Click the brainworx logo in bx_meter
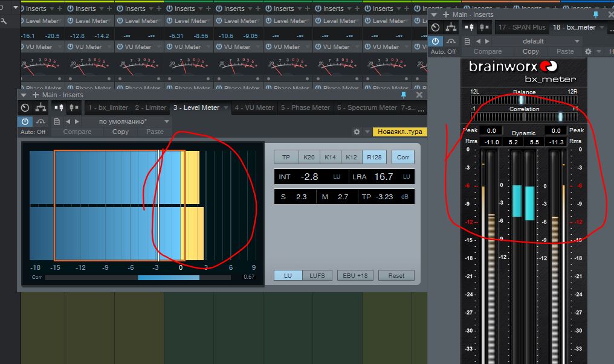 512,66
